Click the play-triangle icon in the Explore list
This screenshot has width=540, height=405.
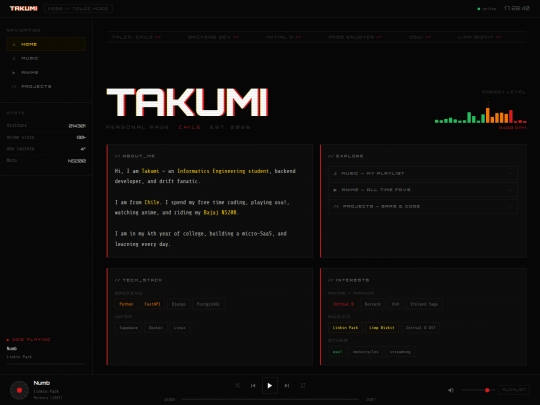[x=335, y=190]
